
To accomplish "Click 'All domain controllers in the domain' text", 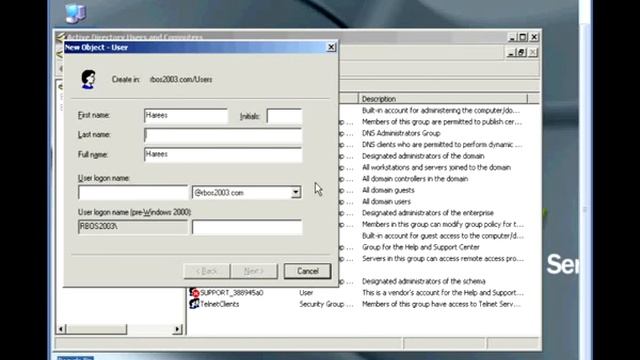I will 415,179.
